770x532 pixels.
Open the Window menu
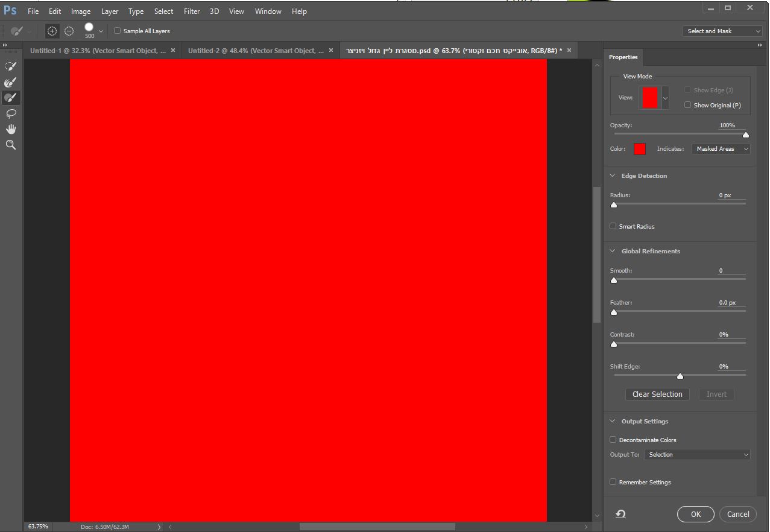click(x=268, y=11)
